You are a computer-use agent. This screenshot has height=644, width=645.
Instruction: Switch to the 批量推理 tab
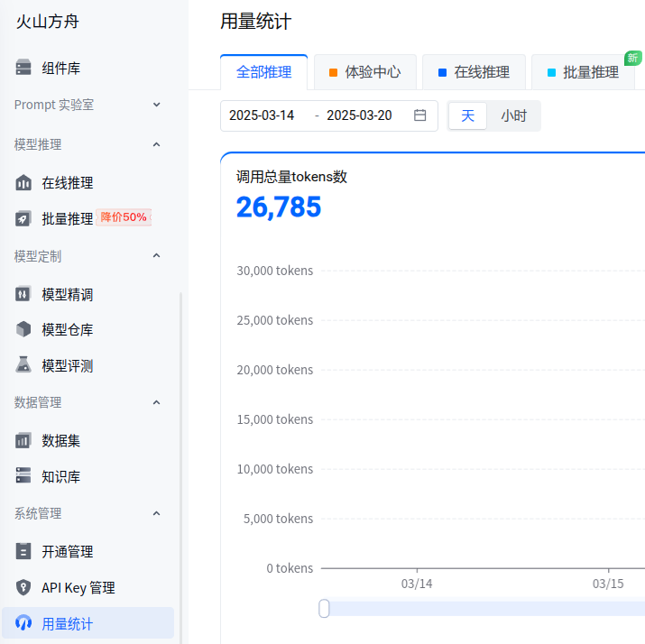(583, 72)
